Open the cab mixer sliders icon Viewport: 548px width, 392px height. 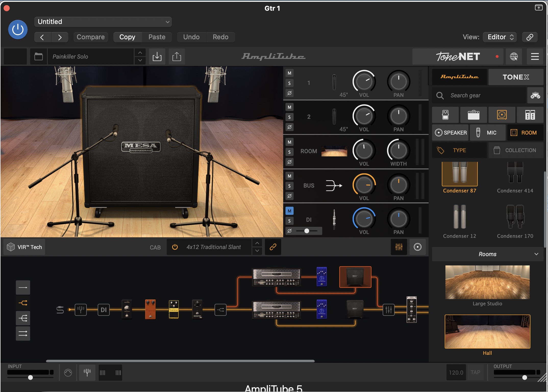click(399, 247)
